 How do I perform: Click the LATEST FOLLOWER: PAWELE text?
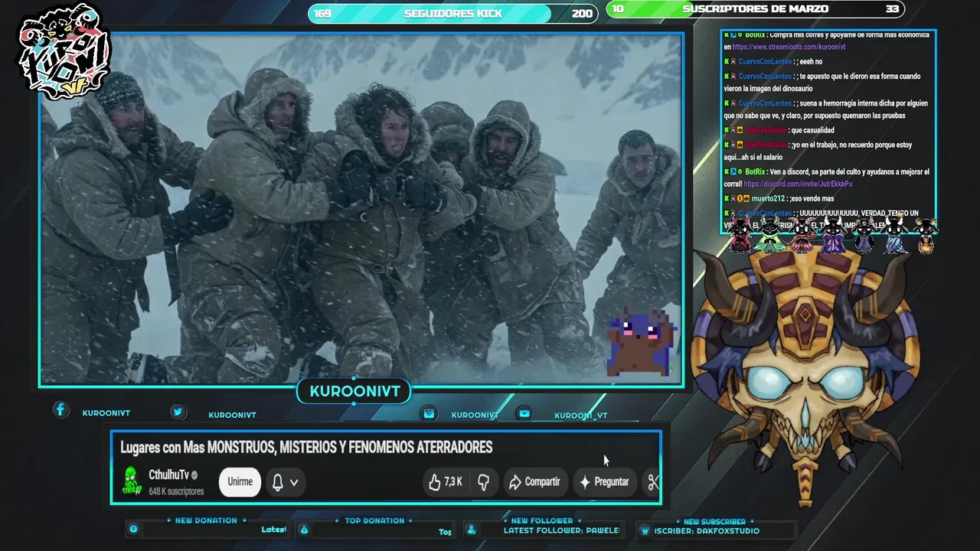561,530
